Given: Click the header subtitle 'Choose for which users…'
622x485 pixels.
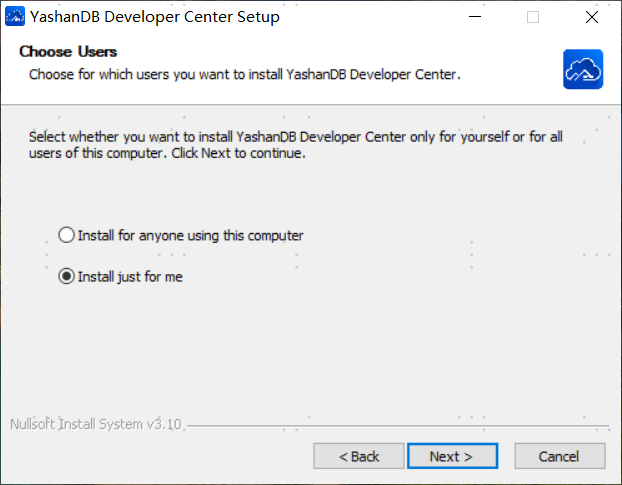Looking at the screenshot, I should (x=244, y=74).
